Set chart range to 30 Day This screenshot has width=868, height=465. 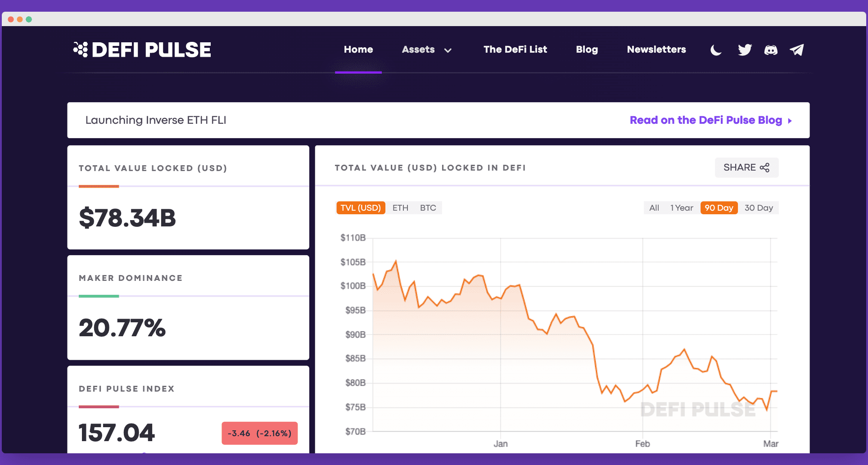click(758, 208)
